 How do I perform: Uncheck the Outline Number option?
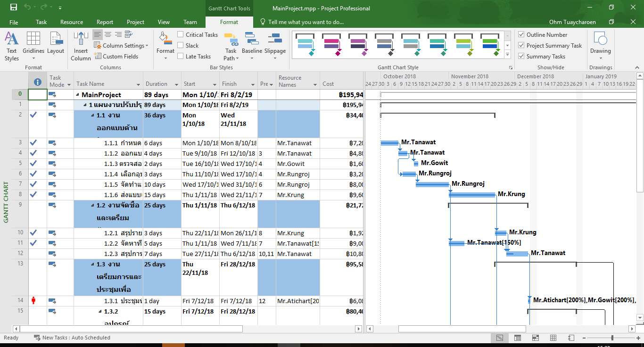(x=521, y=34)
